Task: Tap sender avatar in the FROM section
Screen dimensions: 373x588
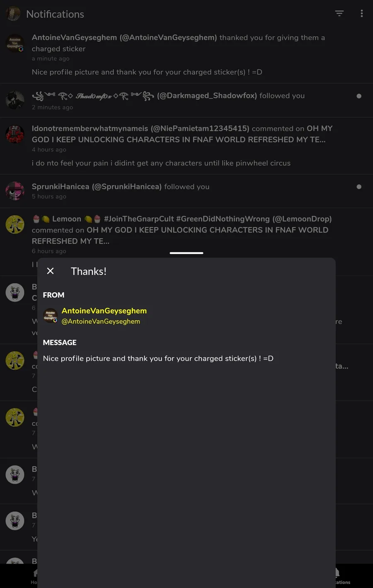Action: (x=51, y=316)
